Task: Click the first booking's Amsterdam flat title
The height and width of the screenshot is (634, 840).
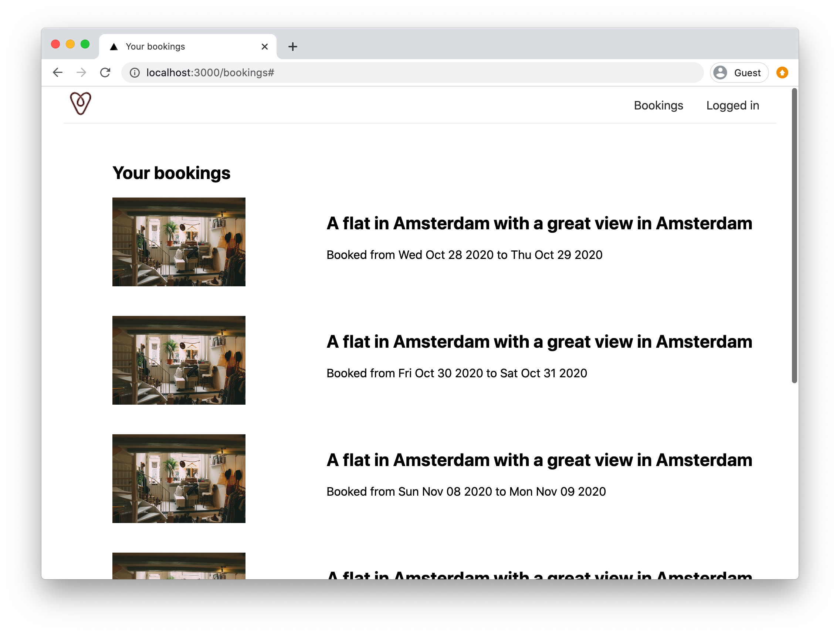Action: coord(539,223)
